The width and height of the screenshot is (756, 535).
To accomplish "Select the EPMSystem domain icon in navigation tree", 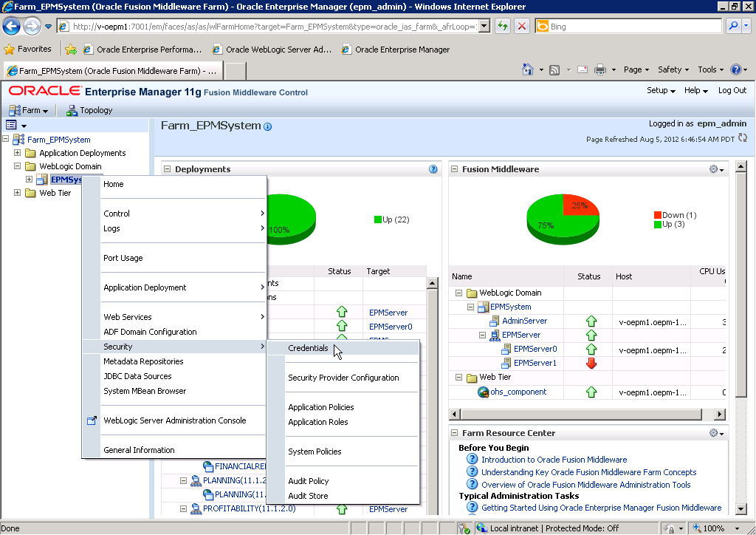I will coord(42,179).
